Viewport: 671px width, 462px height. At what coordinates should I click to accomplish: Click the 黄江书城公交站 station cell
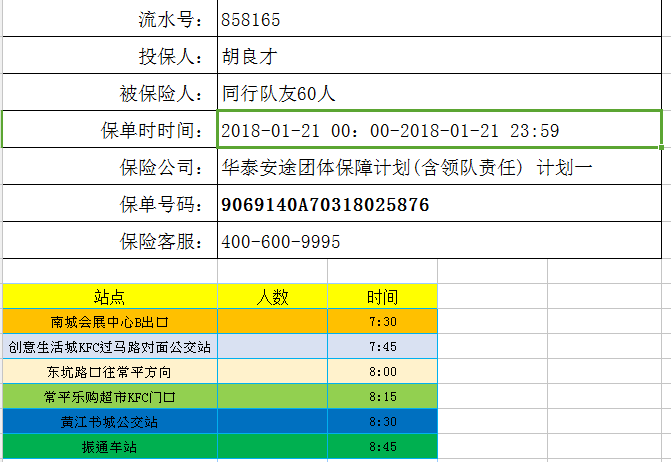[110, 421]
